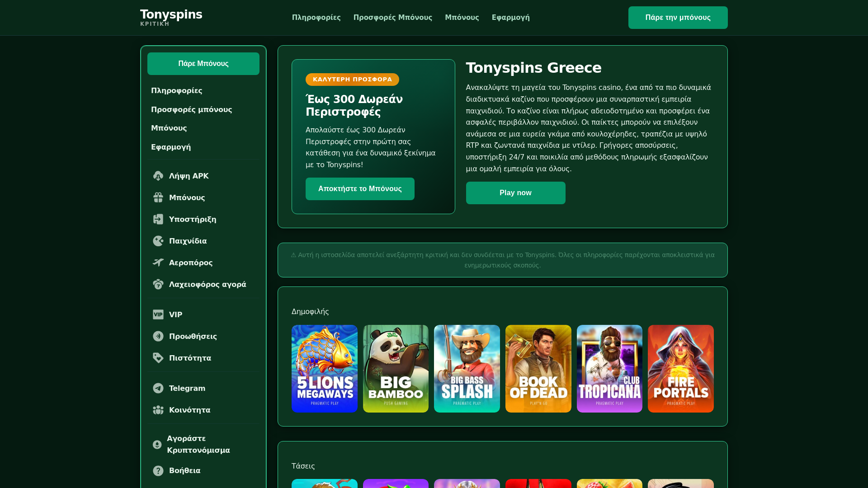
Task: Click the Δημοφιλής section title
Action: point(310,312)
